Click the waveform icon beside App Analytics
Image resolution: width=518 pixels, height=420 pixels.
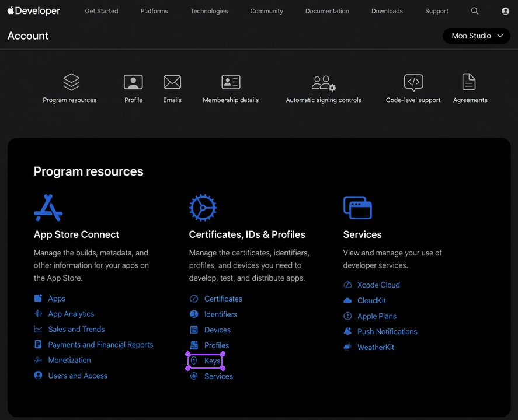coord(38,314)
